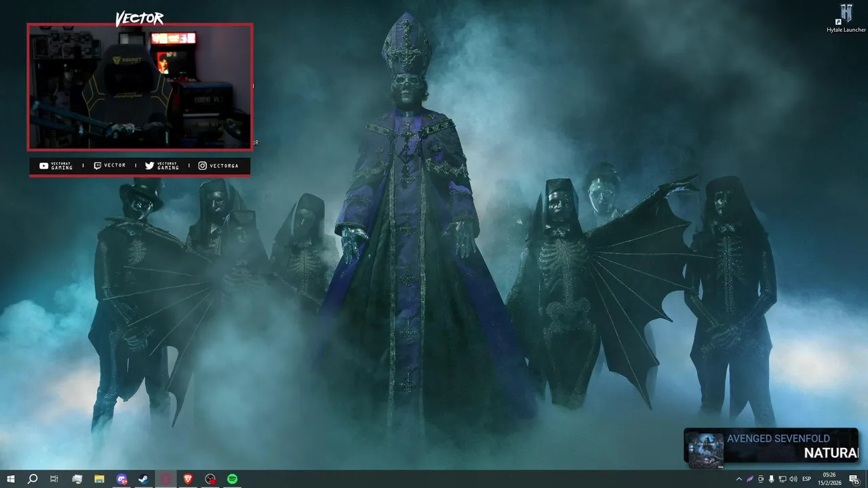Show hidden system tray icons
Image resolution: width=868 pixels, height=488 pixels.
739,479
